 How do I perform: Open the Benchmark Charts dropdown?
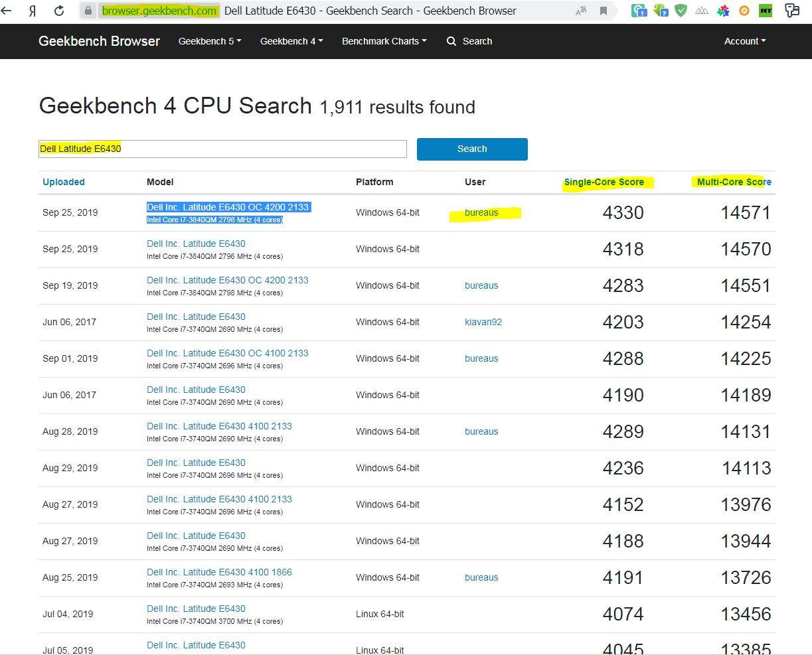coord(384,41)
